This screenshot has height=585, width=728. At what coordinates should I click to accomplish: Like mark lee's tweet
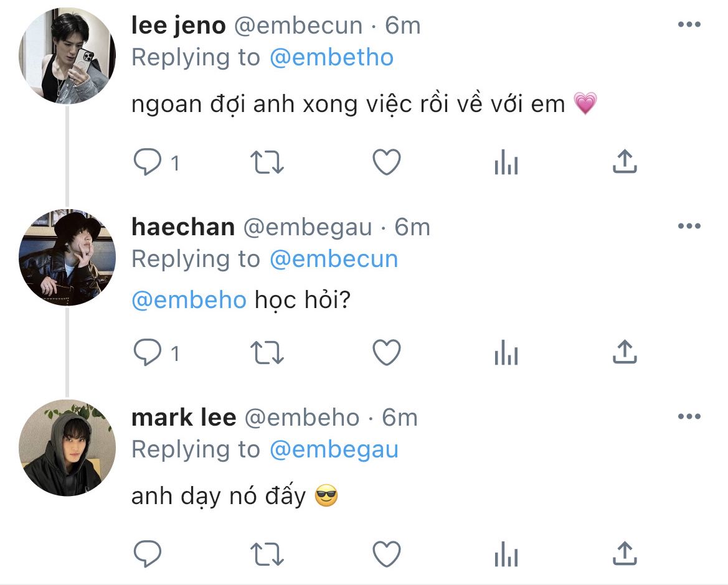pos(386,553)
